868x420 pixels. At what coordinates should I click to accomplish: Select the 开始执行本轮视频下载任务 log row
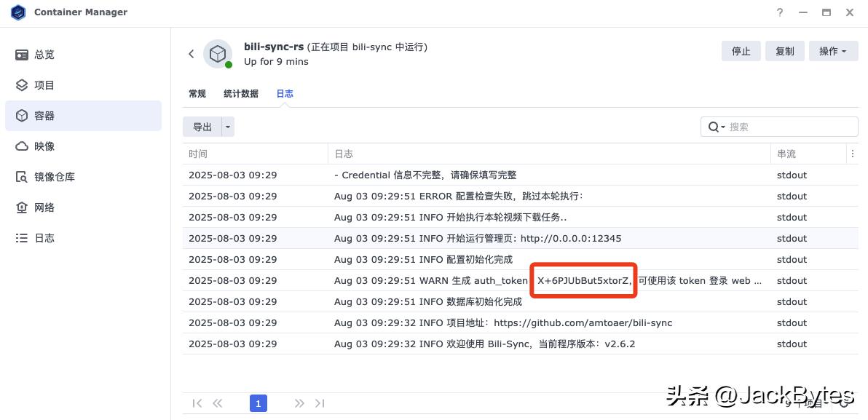click(x=521, y=218)
